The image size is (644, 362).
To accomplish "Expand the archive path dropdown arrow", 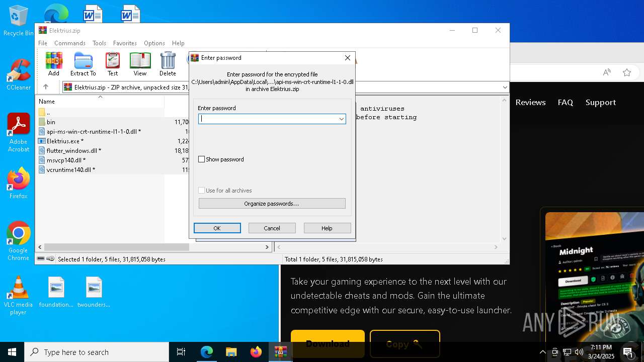I will [505, 87].
